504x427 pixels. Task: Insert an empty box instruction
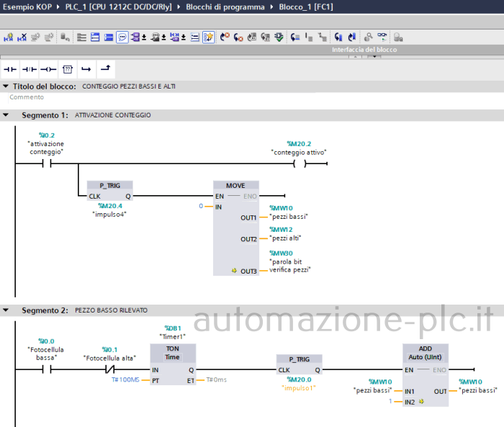pyautogui.click(x=68, y=69)
